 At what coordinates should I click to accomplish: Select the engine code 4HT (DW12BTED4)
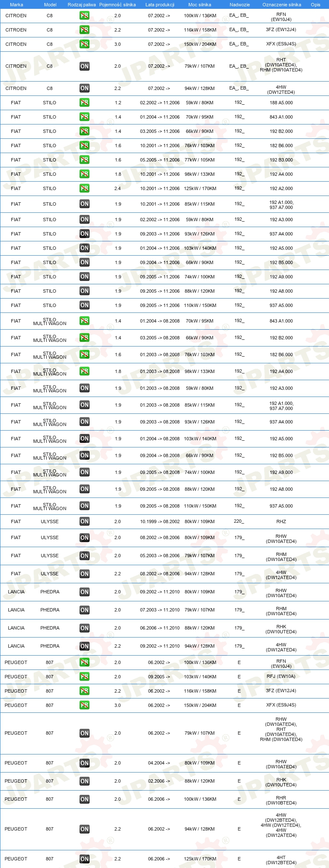click(281, 859)
